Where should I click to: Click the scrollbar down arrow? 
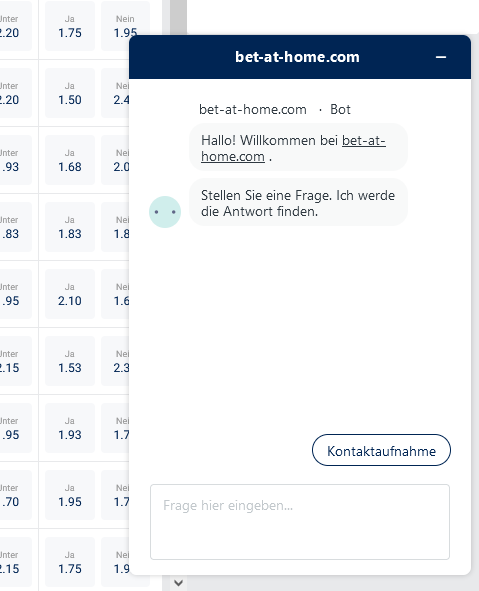click(x=178, y=583)
